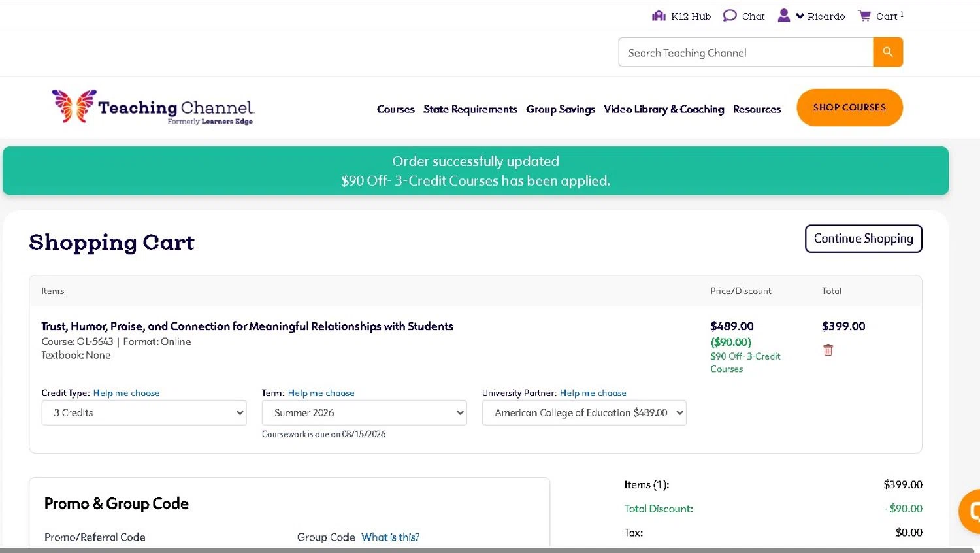Click the K12 Hub link
Viewport: 980px width, 553px height.
(691, 16)
